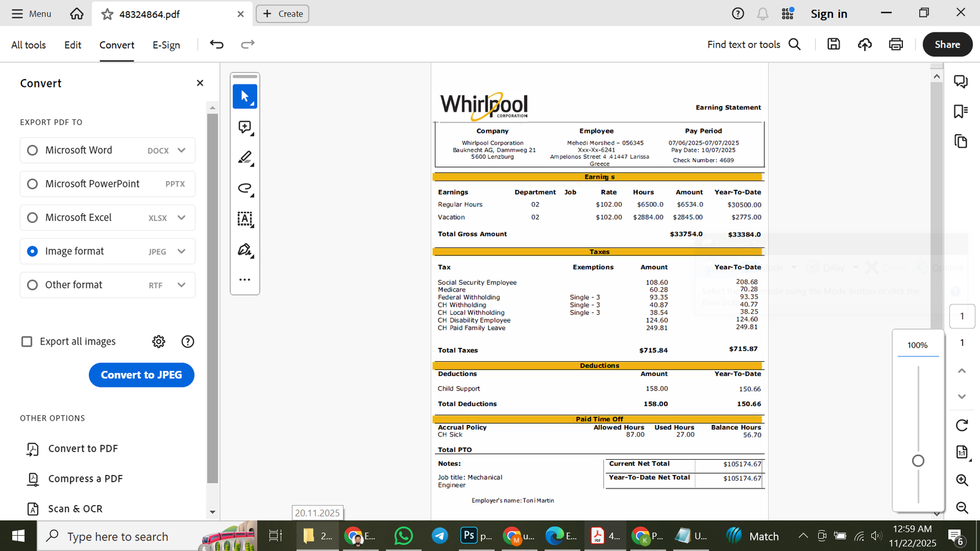Open the DOCX format dropdown
Image resolution: width=980 pixels, height=551 pixels.
(x=182, y=150)
